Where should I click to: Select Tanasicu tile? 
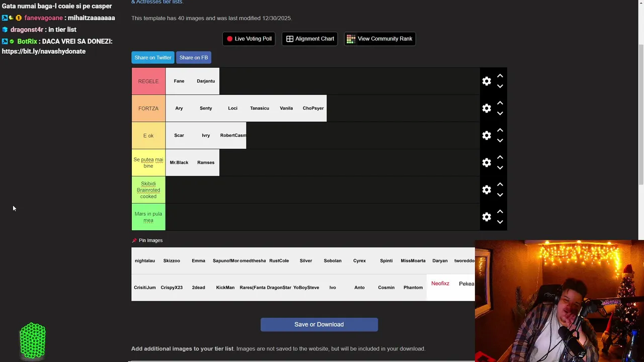(260, 108)
